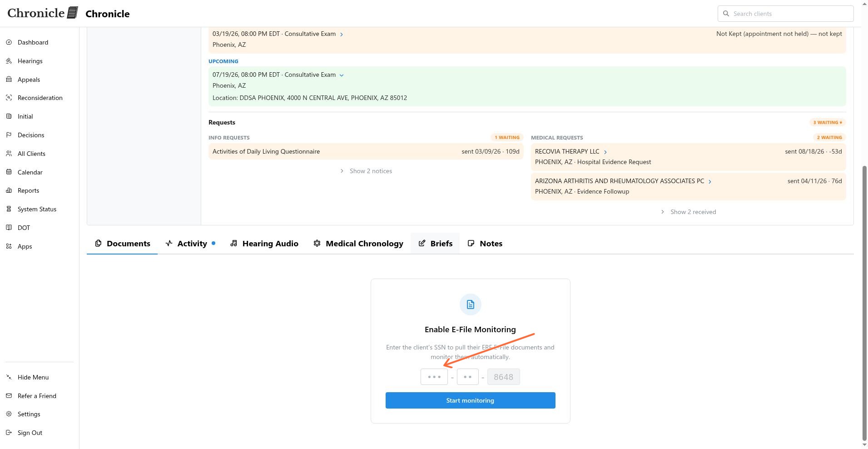Switch to Medical Chronology tab
This screenshot has height=449, width=868.
coord(358,244)
